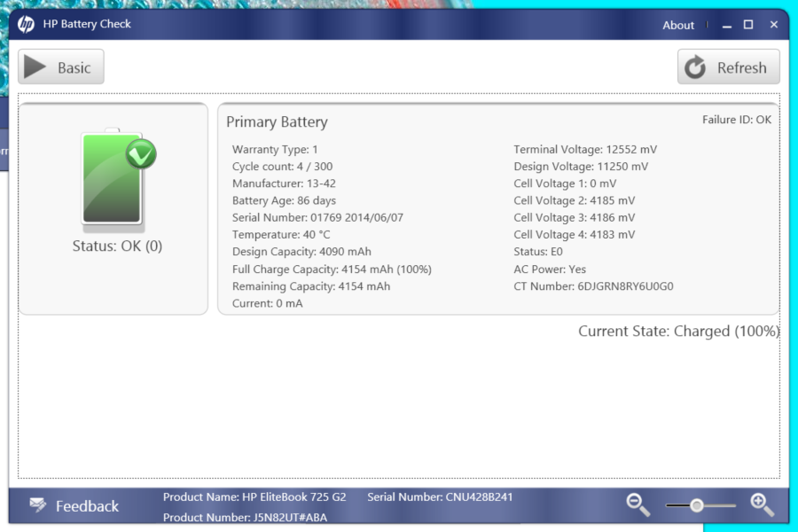
Task: Click 'AC Power: Yes' text
Action: tap(550, 270)
